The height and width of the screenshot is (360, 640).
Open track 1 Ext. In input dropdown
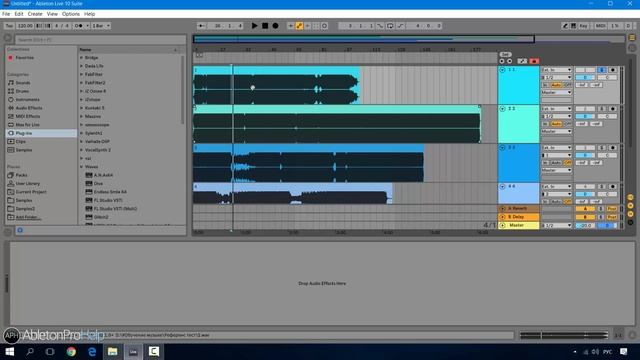(x=556, y=70)
